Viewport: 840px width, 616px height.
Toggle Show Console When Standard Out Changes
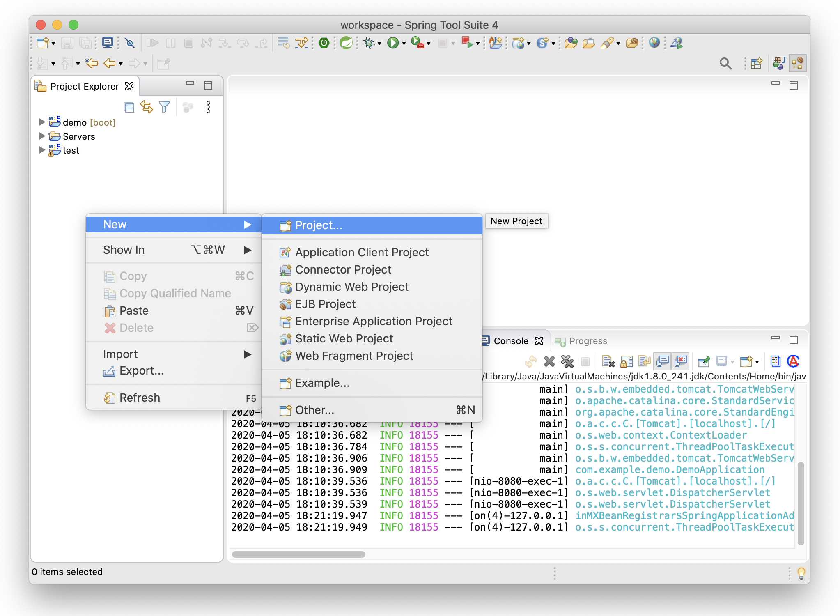pyautogui.click(x=662, y=361)
